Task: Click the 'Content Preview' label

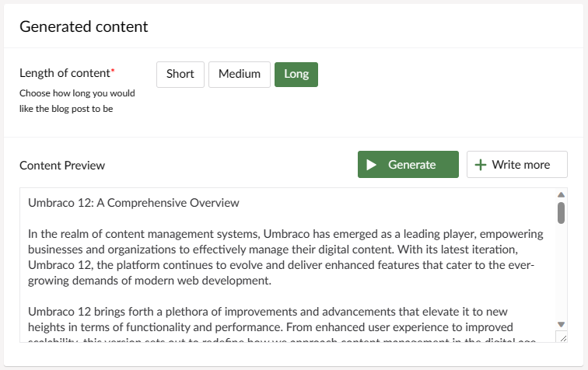Action: [x=62, y=166]
